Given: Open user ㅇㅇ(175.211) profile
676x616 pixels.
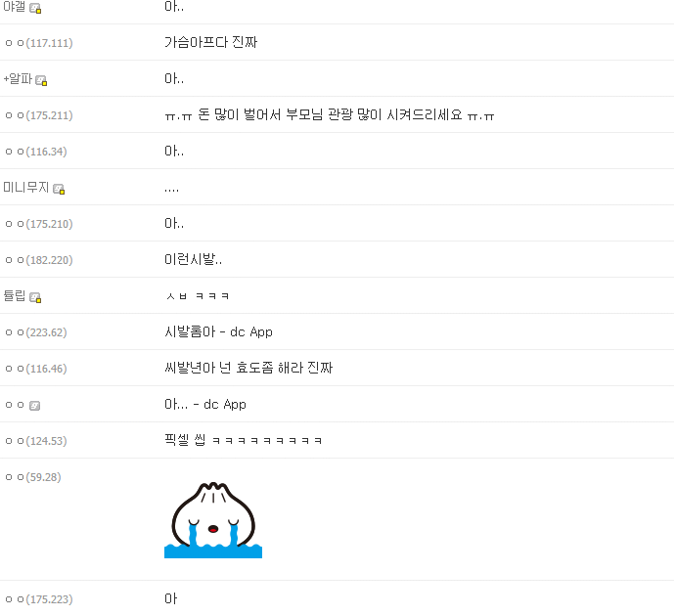Looking at the screenshot, I should [39, 115].
